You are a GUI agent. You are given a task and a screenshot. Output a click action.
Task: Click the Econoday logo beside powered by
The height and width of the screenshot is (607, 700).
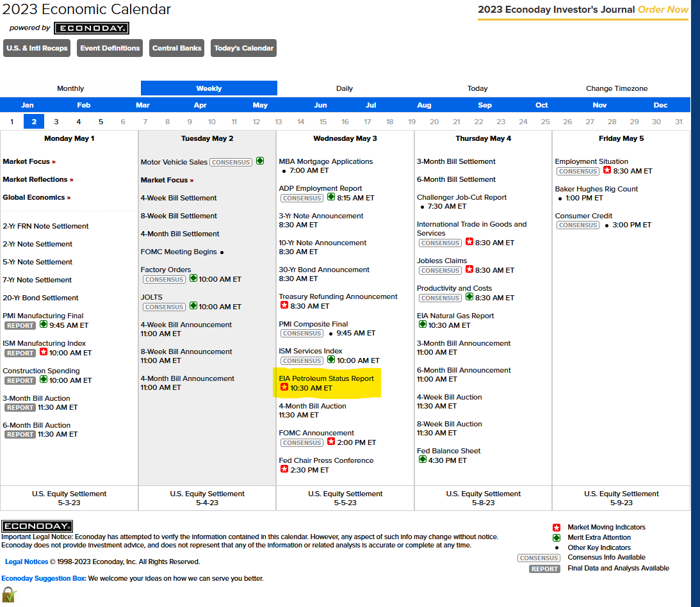(92, 28)
